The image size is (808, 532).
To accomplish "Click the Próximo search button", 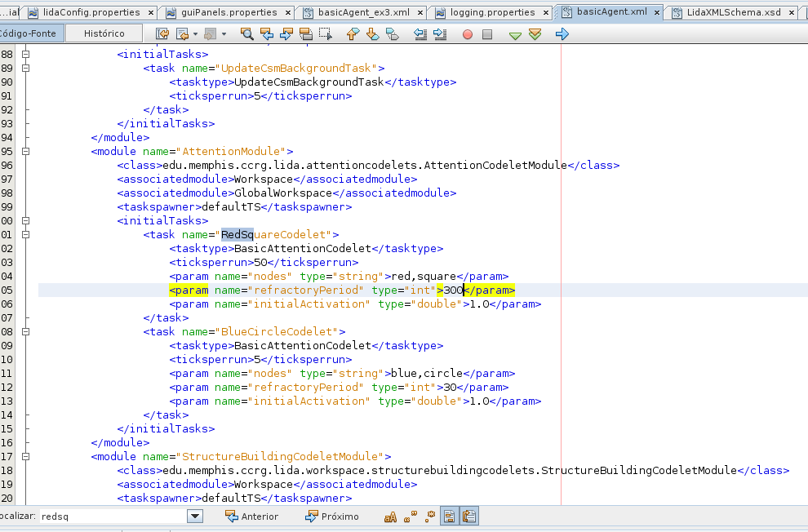I will point(331,516).
